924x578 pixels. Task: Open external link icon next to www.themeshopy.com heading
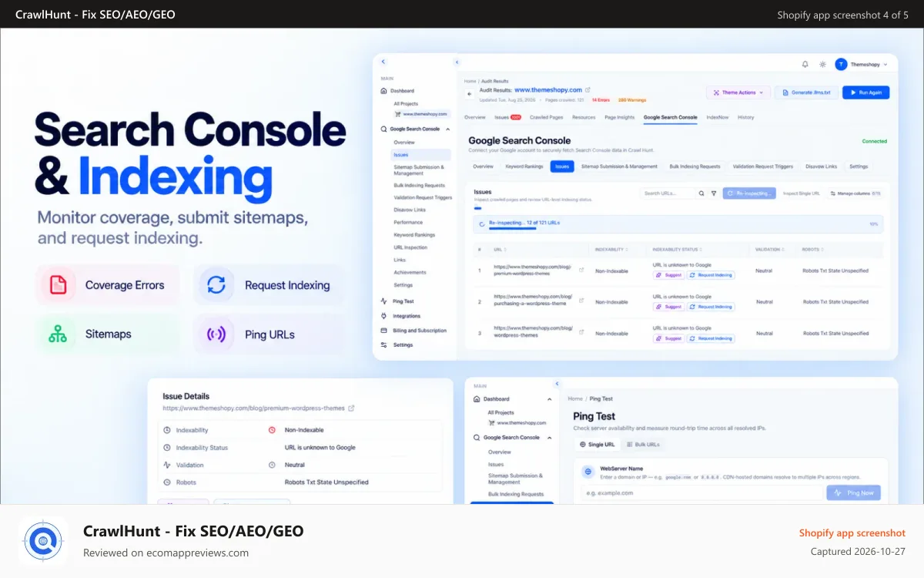pyautogui.click(x=588, y=89)
